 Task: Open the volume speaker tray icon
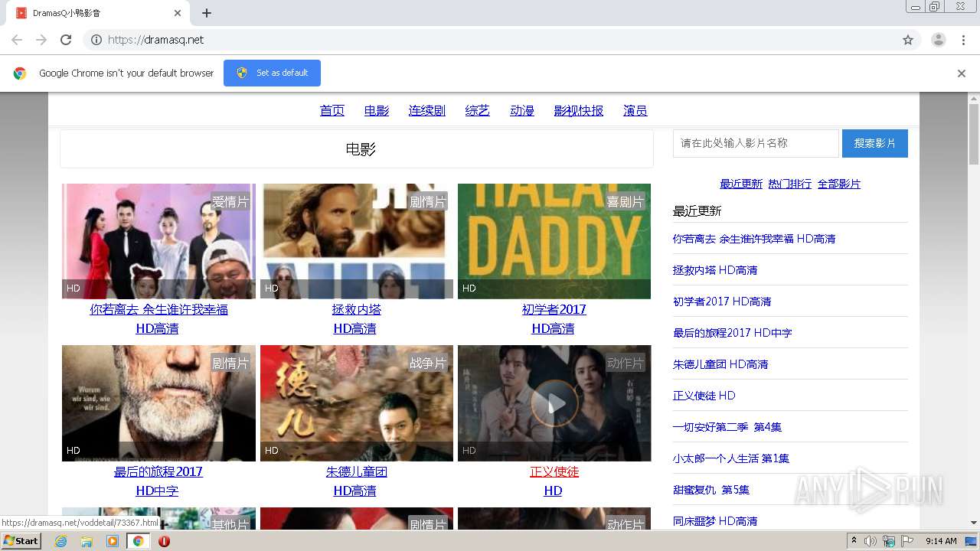[871, 541]
